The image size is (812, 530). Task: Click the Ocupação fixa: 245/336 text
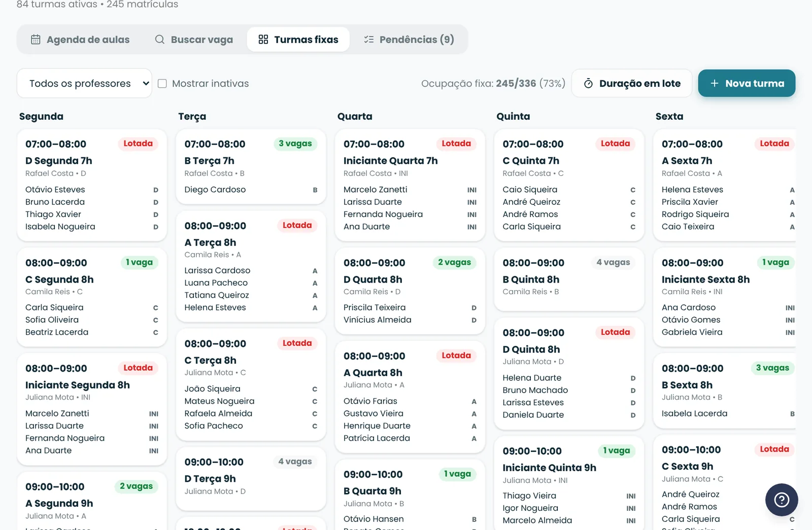coord(479,83)
